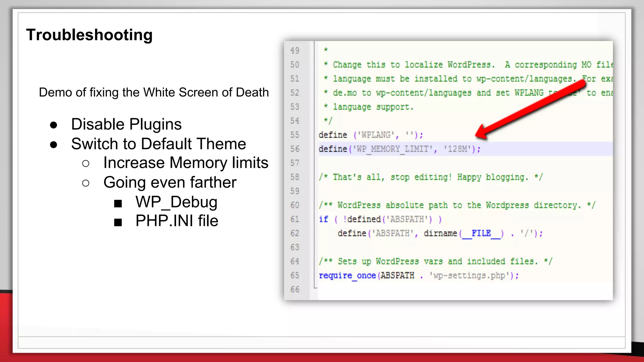Click the 'WordPress absolute path' comment line
644x362 pixels.
457,205
